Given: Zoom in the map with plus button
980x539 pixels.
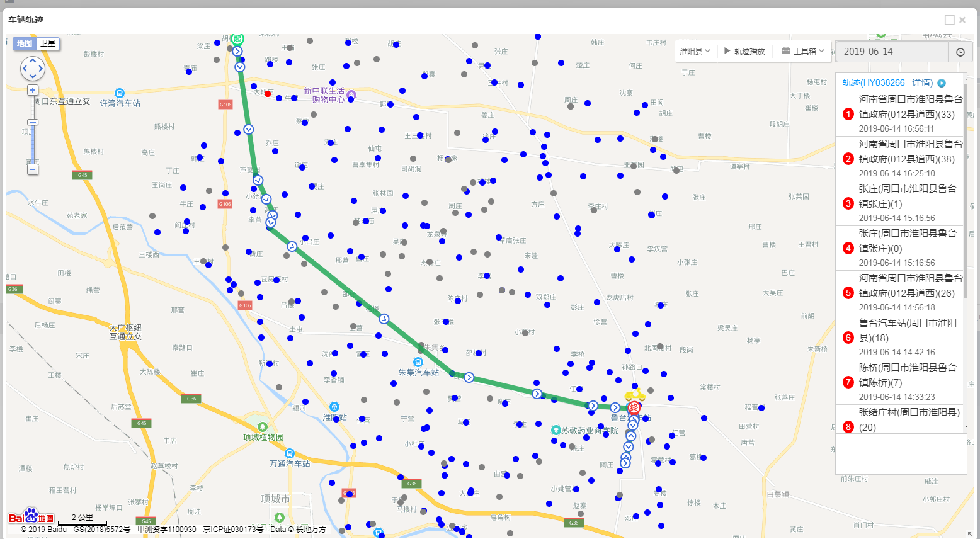Looking at the screenshot, I should (33, 90).
